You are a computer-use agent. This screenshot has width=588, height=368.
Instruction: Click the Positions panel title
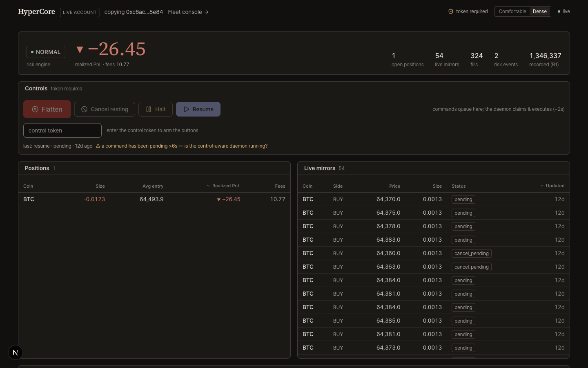[x=37, y=168]
